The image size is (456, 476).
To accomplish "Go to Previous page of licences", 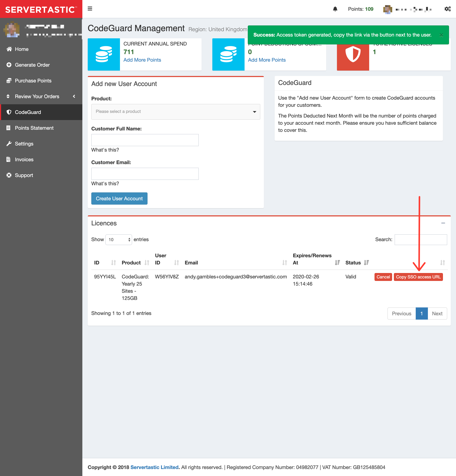I will click(402, 314).
